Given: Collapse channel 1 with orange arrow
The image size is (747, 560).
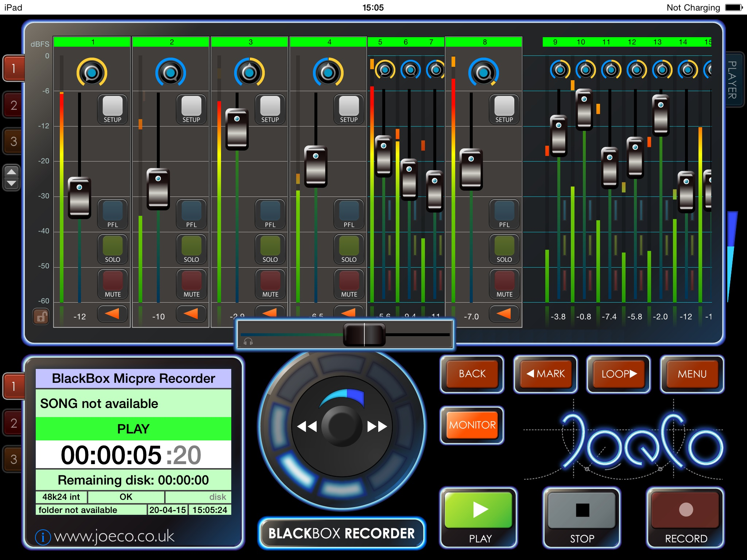Looking at the screenshot, I should click(x=112, y=314).
